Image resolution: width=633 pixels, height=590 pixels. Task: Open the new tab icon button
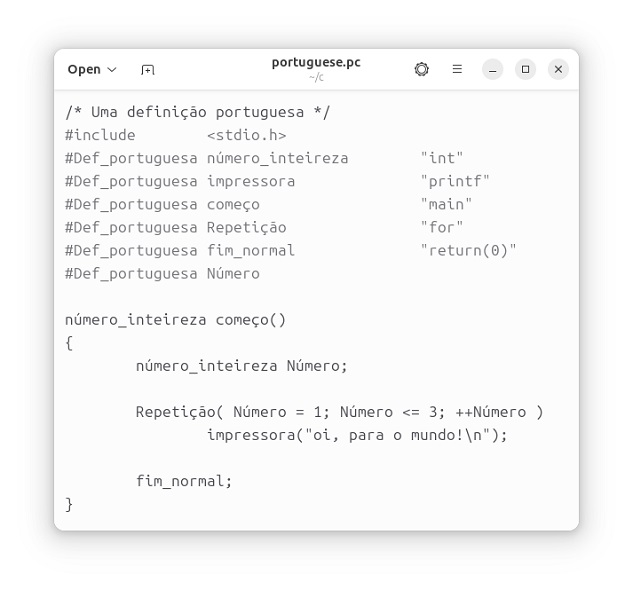click(148, 70)
